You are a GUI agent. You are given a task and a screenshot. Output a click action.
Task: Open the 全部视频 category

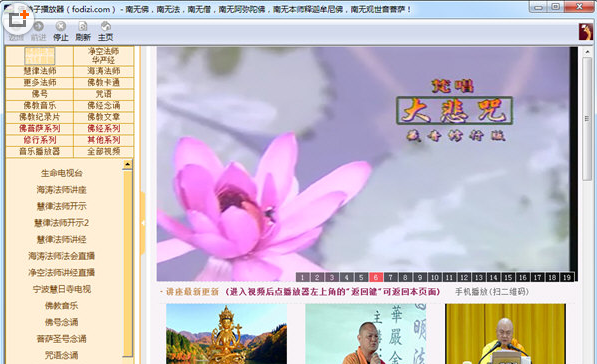pos(104,151)
